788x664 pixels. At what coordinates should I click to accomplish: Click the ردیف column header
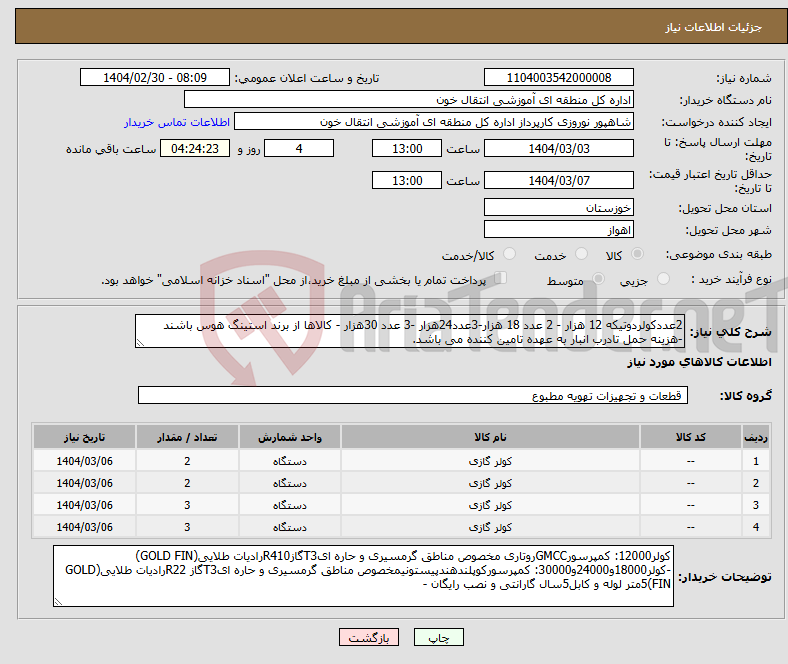[x=755, y=437]
